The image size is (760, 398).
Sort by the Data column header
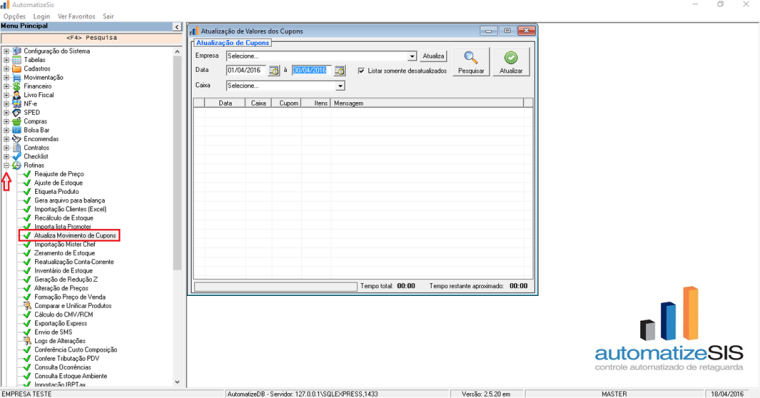(x=225, y=103)
